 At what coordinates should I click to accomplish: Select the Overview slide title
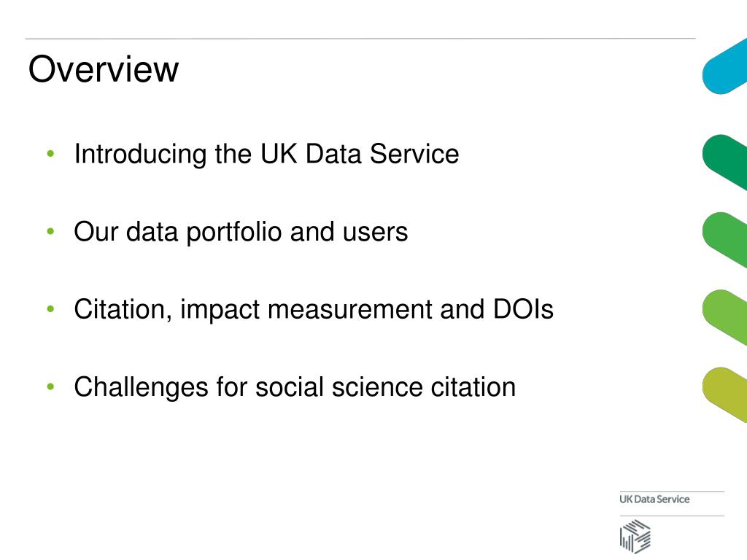point(104,69)
